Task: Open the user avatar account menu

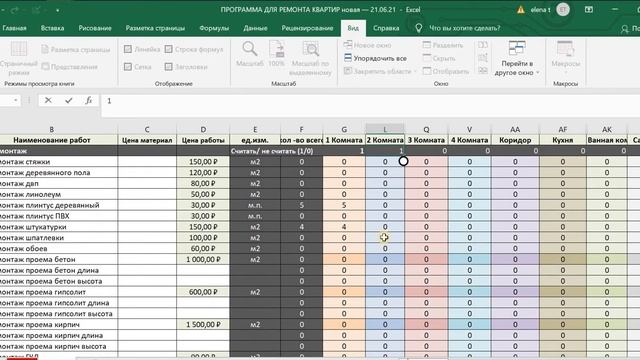Action: 563,10
